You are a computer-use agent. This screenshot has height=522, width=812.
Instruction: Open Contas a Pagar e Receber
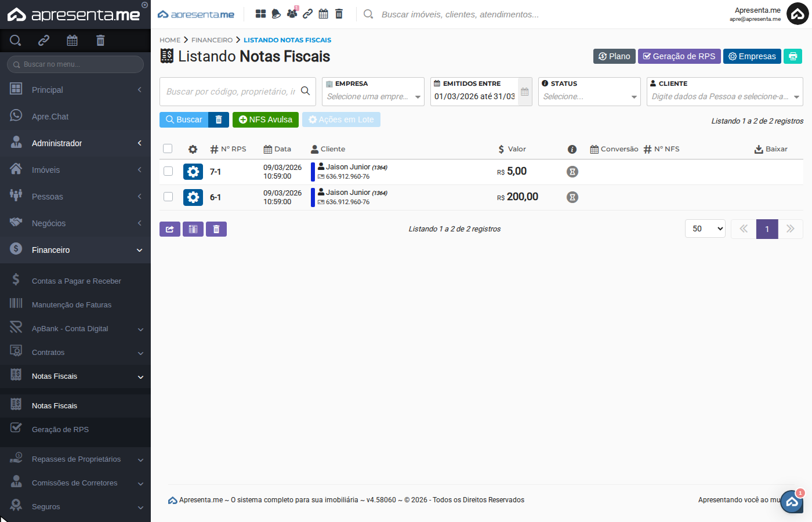point(75,281)
